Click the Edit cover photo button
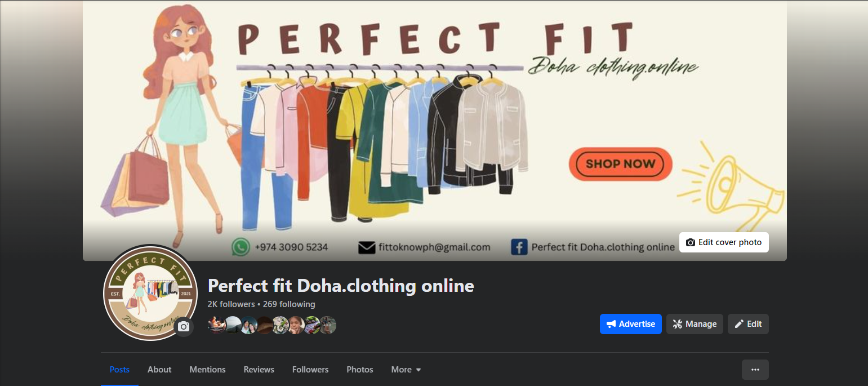Image resolution: width=868 pixels, height=386 pixels. pos(724,242)
